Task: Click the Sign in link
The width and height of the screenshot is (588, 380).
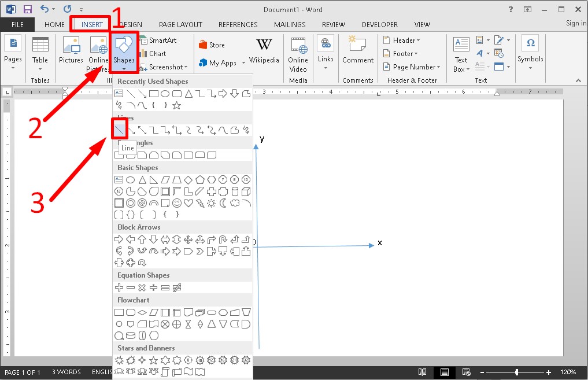Action: pyautogui.click(x=575, y=23)
